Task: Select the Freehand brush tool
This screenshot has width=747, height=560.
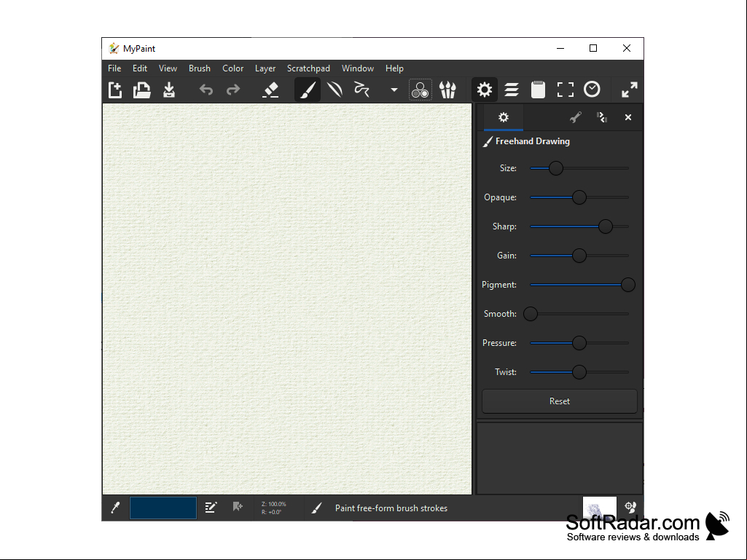Action: pyautogui.click(x=308, y=90)
